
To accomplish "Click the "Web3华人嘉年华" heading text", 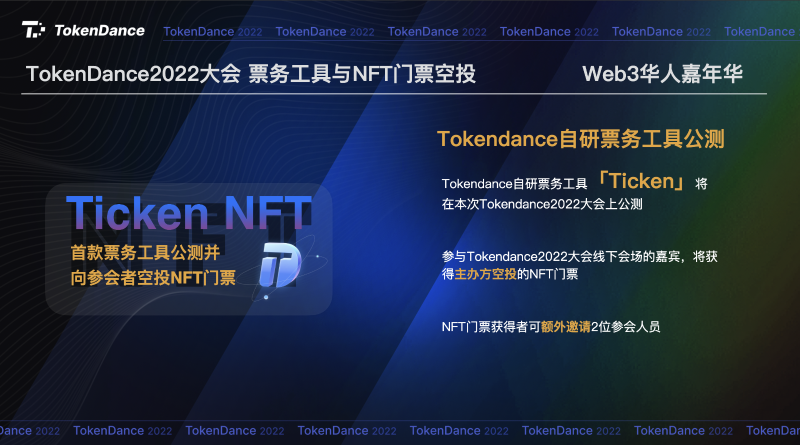I will point(662,74).
